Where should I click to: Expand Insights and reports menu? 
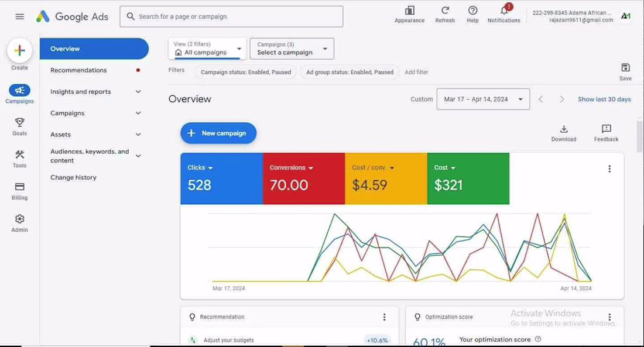point(94,91)
